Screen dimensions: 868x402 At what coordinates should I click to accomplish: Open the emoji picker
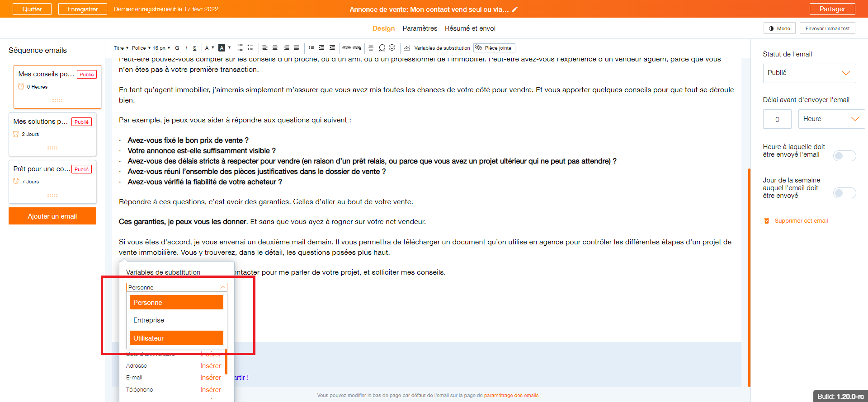(x=392, y=48)
